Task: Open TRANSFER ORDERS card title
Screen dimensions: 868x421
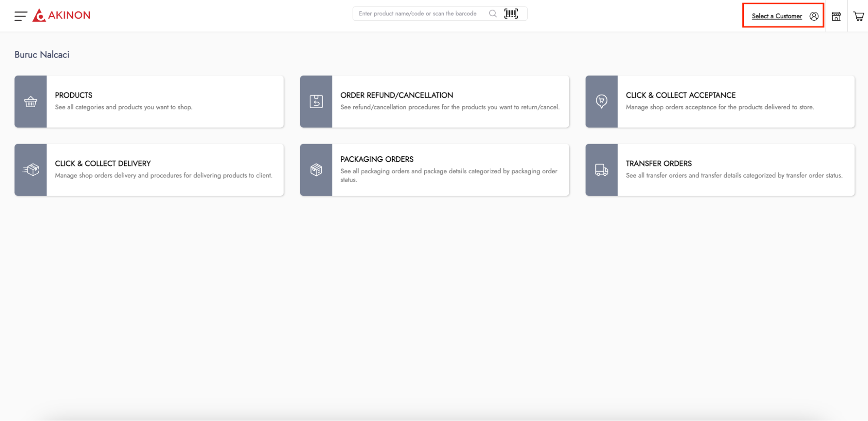Action: pyautogui.click(x=658, y=164)
